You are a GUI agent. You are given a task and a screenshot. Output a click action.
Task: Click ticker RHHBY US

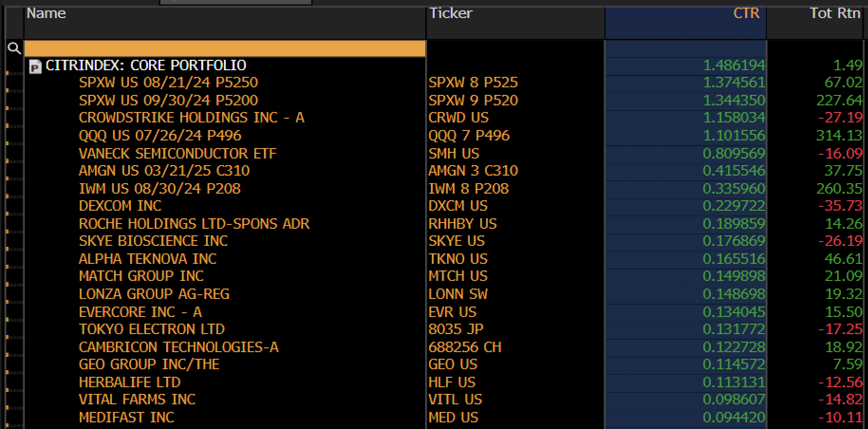click(463, 224)
